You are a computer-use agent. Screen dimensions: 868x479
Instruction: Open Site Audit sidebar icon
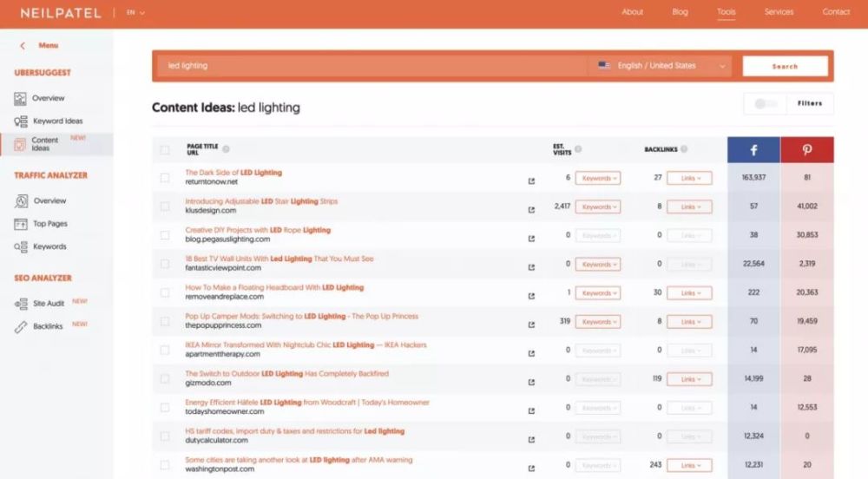21,304
